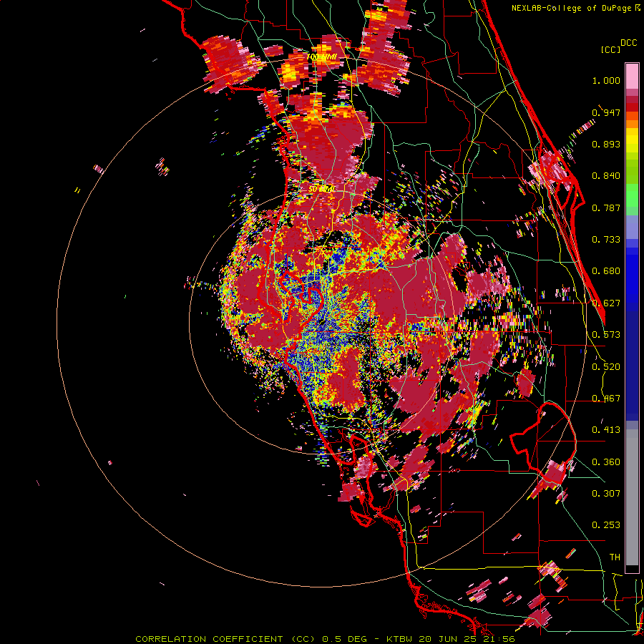This screenshot has height=644, width=644.
Task: Click the DCC label above the scale
Action: (x=628, y=43)
